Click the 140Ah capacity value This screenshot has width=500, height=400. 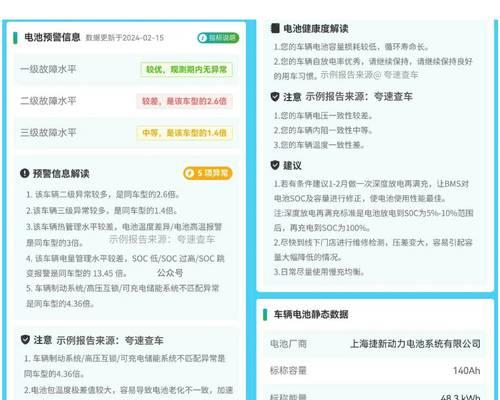coord(467,370)
